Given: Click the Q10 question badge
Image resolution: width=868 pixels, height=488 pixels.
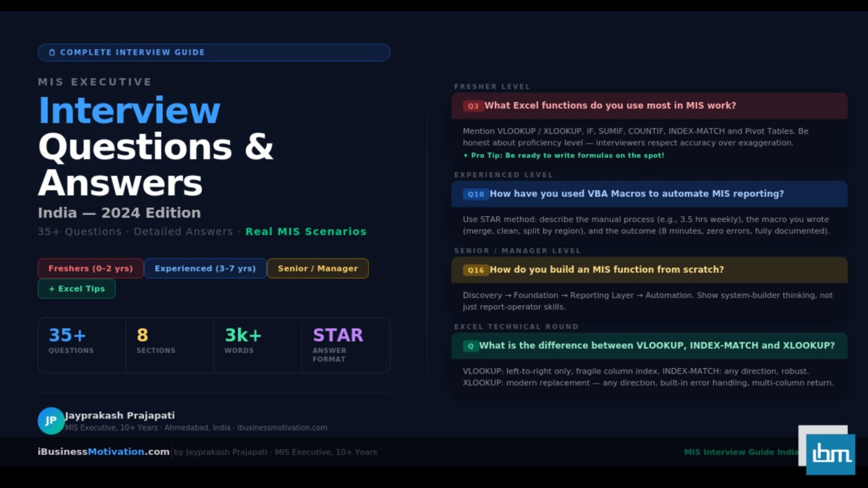Looking at the screenshot, I should (475, 194).
